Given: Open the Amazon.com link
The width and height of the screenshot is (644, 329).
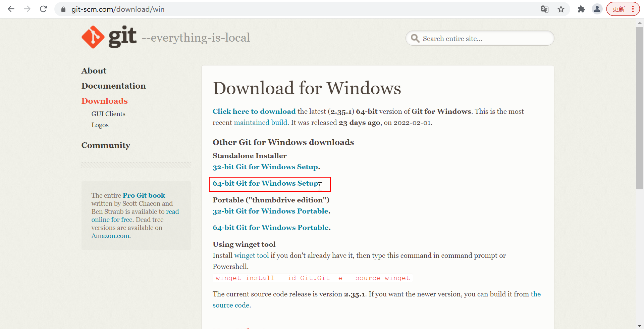Looking at the screenshot, I should [x=111, y=236].
